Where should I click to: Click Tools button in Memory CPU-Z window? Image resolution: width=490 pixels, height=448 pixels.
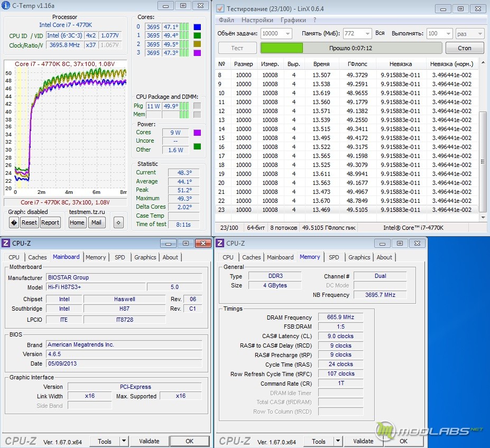pyautogui.click(x=318, y=441)
